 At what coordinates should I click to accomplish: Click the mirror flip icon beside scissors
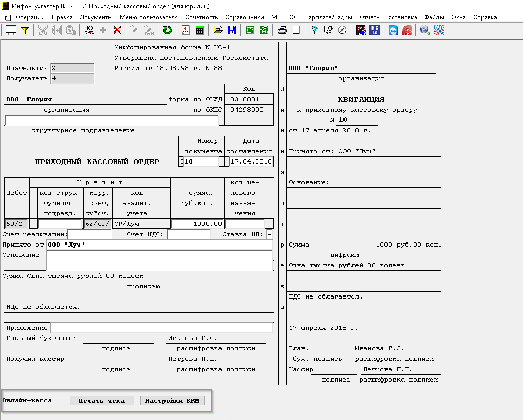(57, 31)
